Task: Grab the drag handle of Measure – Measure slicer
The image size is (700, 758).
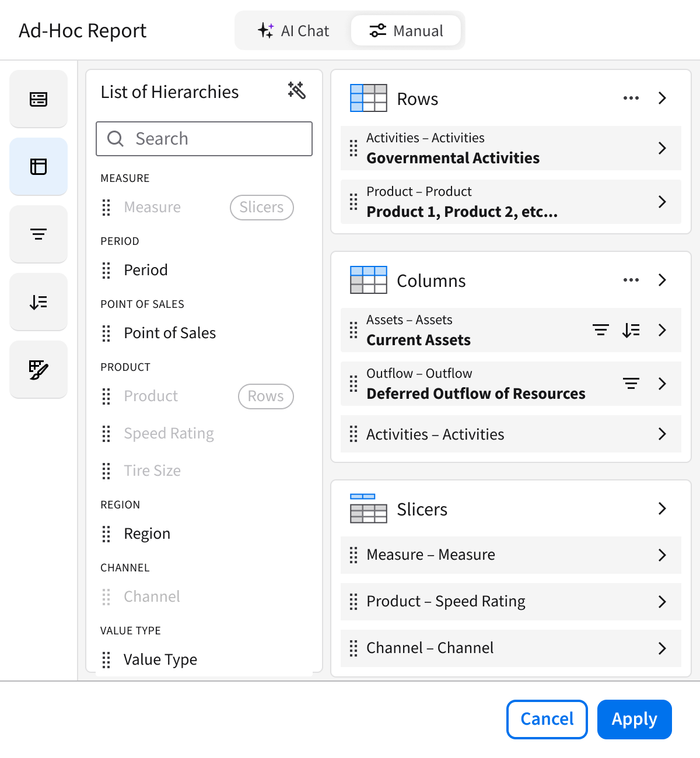Action: pos(353,555)
